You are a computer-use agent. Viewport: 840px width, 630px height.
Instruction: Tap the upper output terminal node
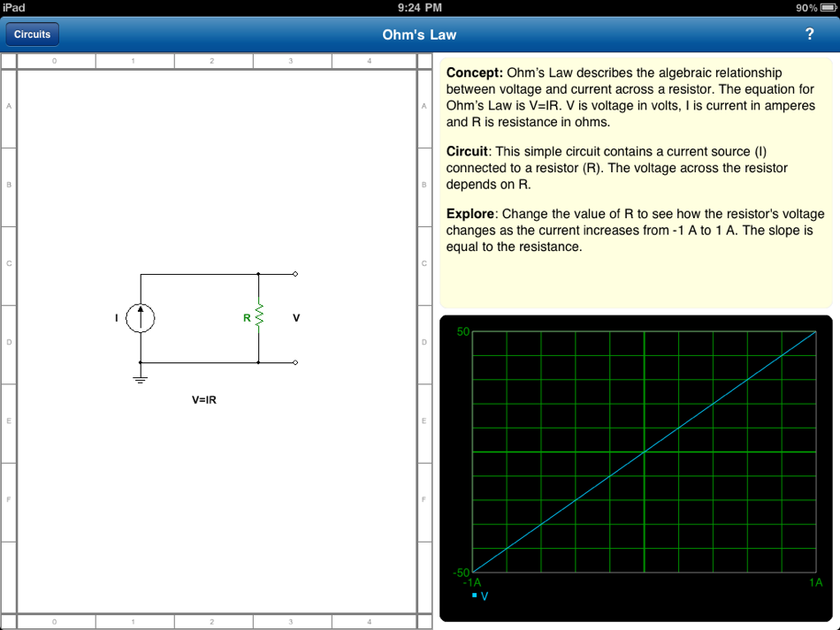point(295,274)
